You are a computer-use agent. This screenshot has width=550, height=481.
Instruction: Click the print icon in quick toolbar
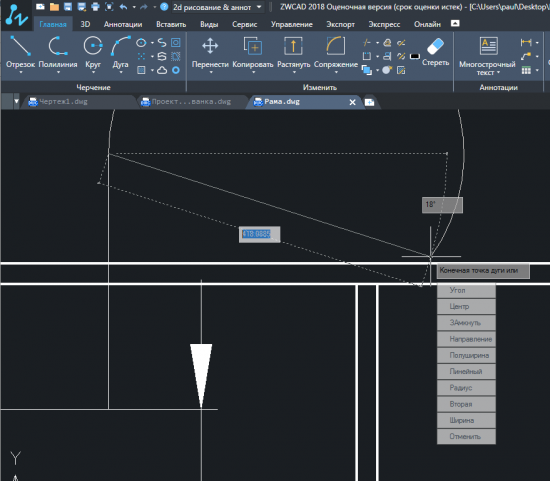[95, 7]
